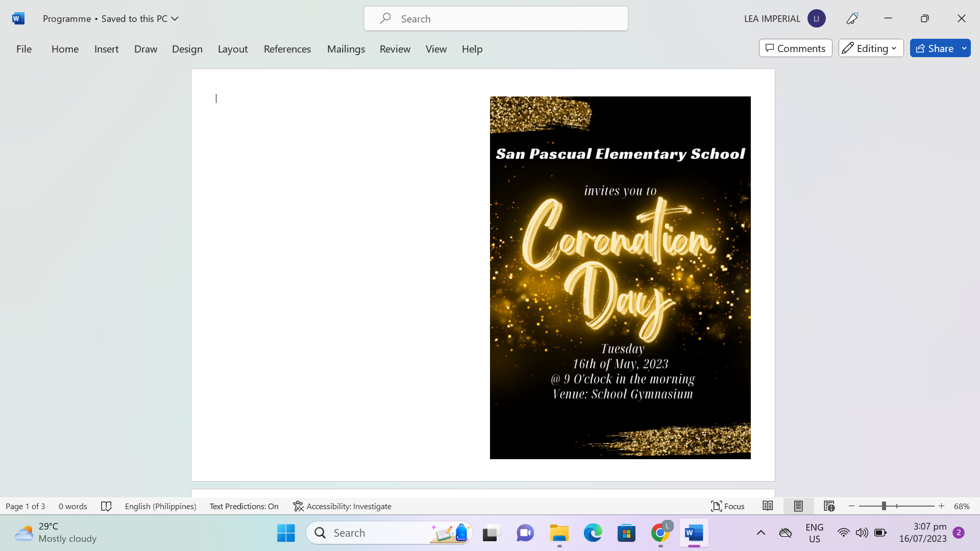
Task: Expand the Editing mode dropdown
Action: (x=871, y=48)
